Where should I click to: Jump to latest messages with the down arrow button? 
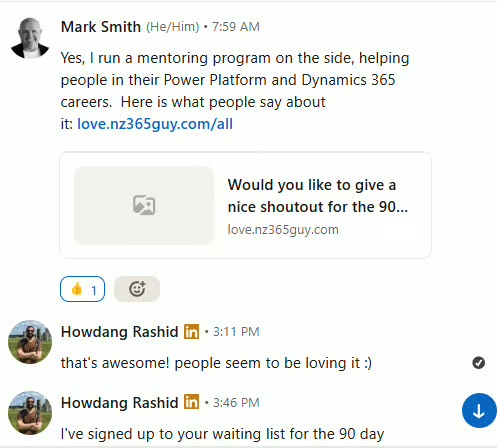[479, 411]
